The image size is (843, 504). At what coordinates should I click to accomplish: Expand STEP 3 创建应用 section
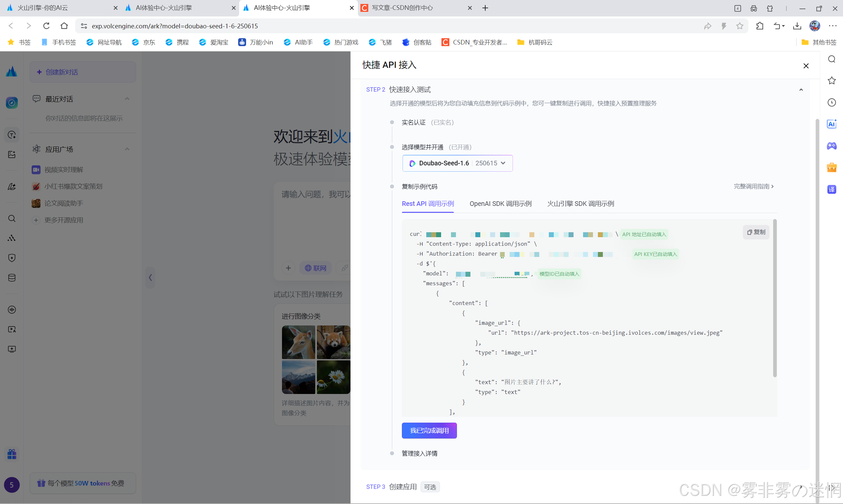click(x=801, y=487)
